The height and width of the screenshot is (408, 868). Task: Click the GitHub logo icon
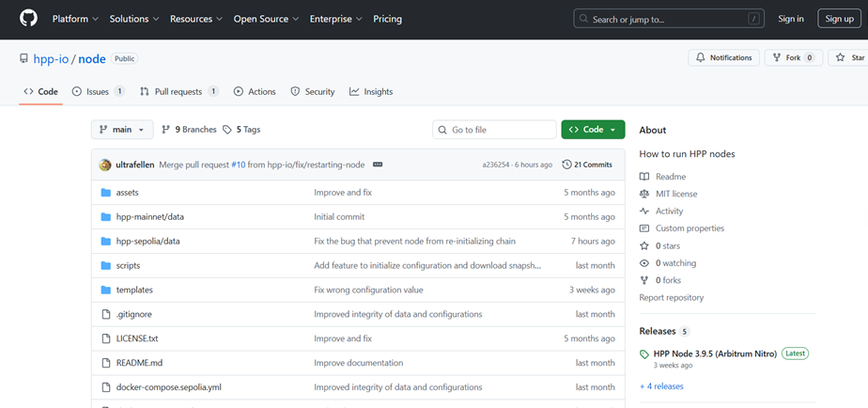28,19
